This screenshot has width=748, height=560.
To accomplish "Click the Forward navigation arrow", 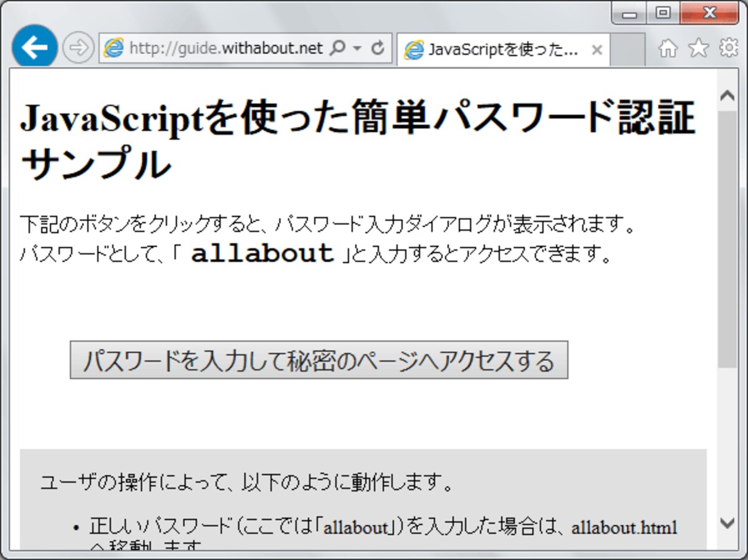I will [78, 48].
